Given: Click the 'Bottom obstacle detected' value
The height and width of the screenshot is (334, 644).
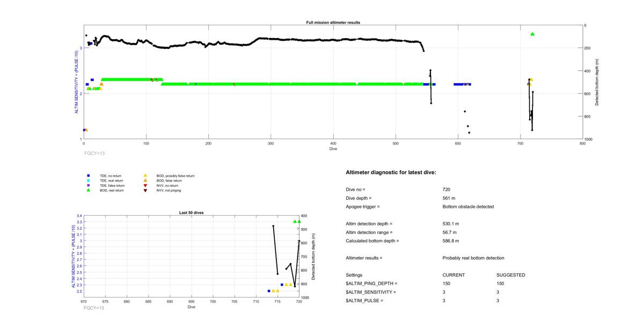Looking at the screenshot, I should (467, 207).
